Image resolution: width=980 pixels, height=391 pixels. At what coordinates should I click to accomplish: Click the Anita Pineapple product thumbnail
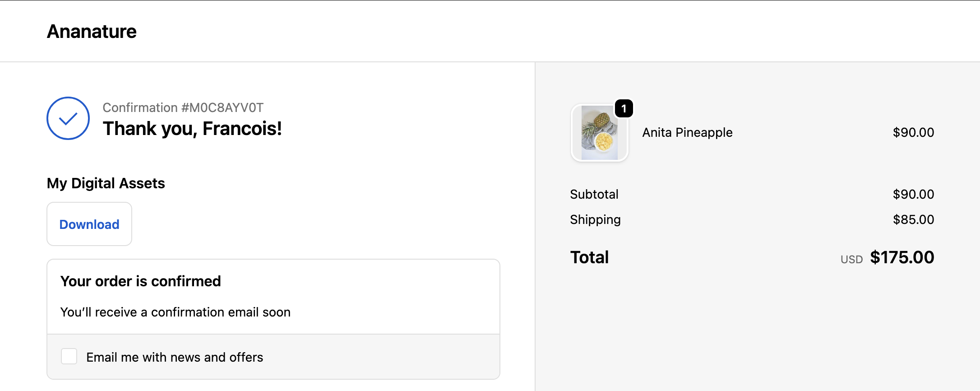pyautogui.click(x=599, y=132)
